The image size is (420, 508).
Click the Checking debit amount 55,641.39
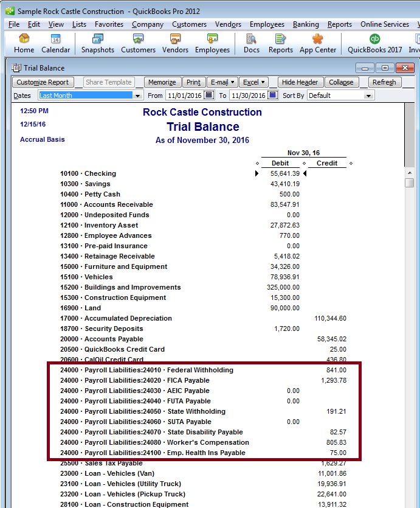[284, 173]
